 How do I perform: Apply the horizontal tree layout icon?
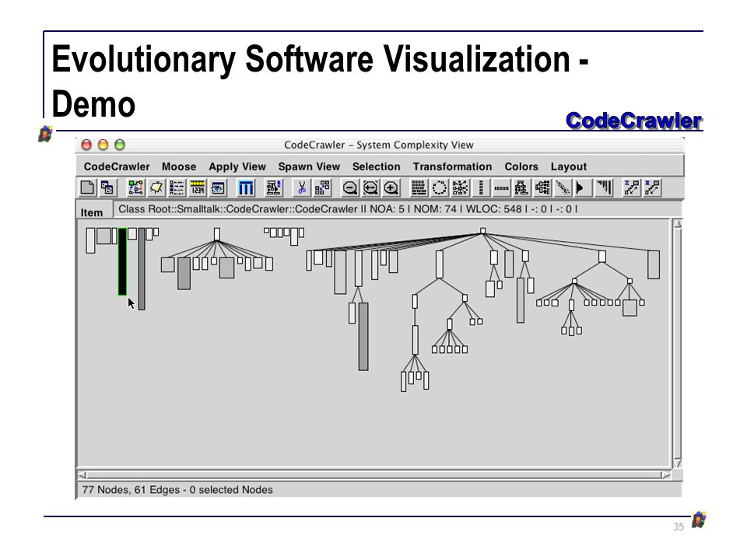[x=542, y=187]
